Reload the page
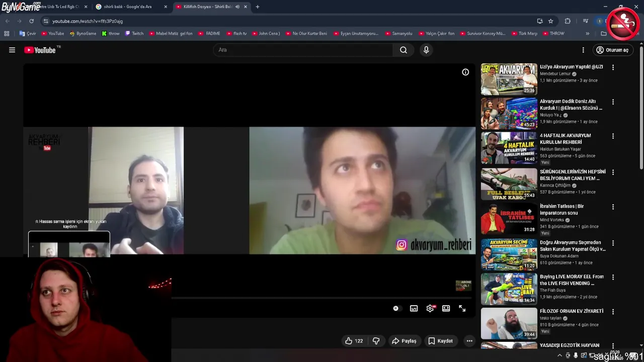 tap(31, 21)
